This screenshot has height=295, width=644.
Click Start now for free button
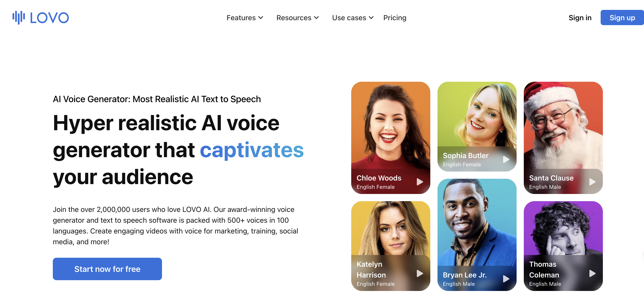[x=107, y=269]
